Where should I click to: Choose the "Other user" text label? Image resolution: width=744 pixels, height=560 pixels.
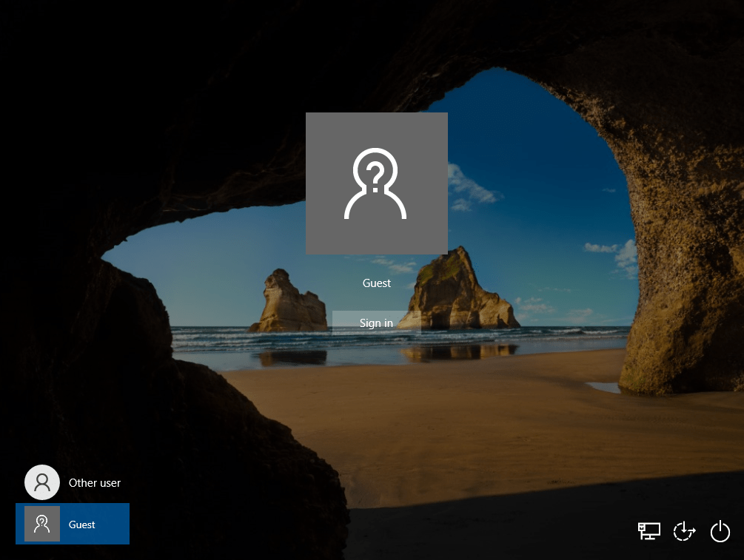coord(95,482)
